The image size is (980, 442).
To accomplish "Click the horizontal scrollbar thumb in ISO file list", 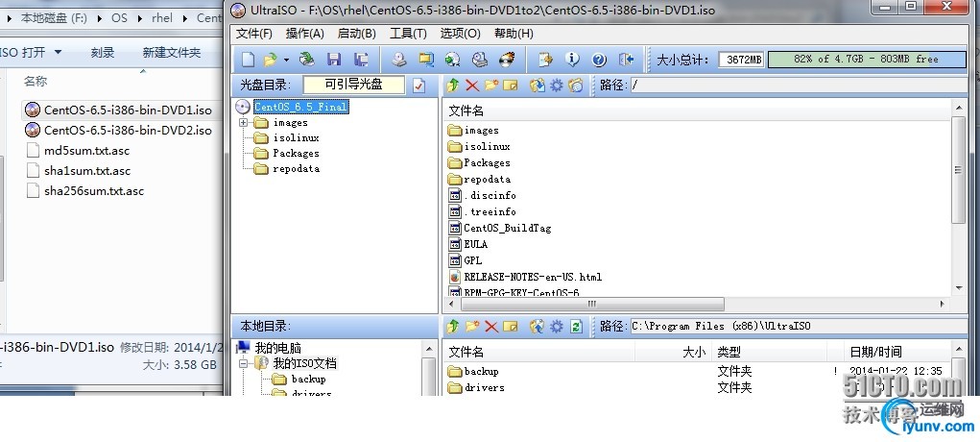I will (x=592, y=305).
